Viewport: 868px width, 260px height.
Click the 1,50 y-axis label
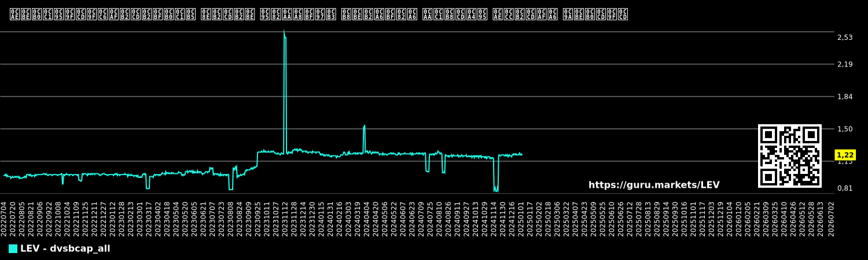(845, 129)
